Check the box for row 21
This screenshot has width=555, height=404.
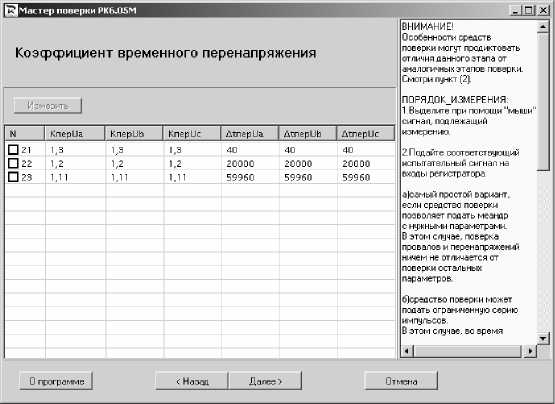(13, 150)
